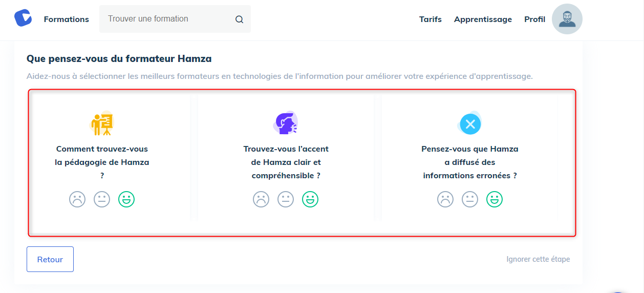Go to the Tarifs page
Viewport: 644px width, 293px height.
[x=431, y=19]
